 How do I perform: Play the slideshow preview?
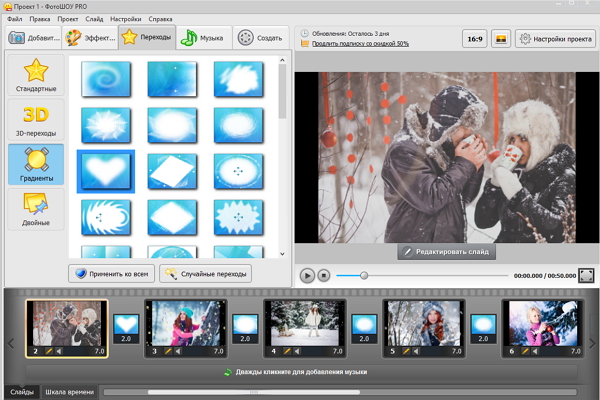[307, 276]
